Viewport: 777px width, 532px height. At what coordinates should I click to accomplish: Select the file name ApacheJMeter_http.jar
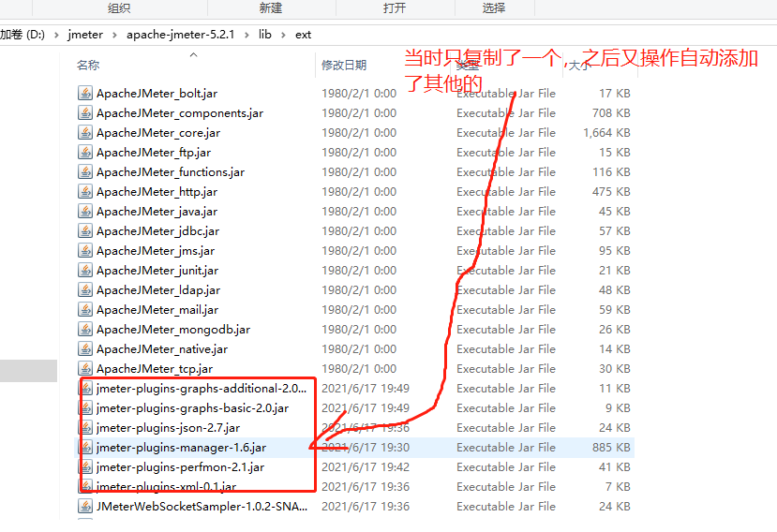point(157,192)
